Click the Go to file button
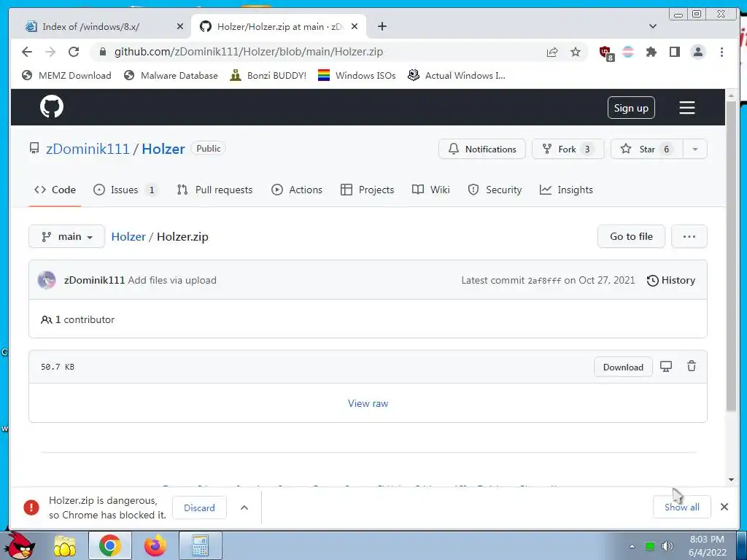The height and width of the screenshot is (560, 747). (631, 237)
